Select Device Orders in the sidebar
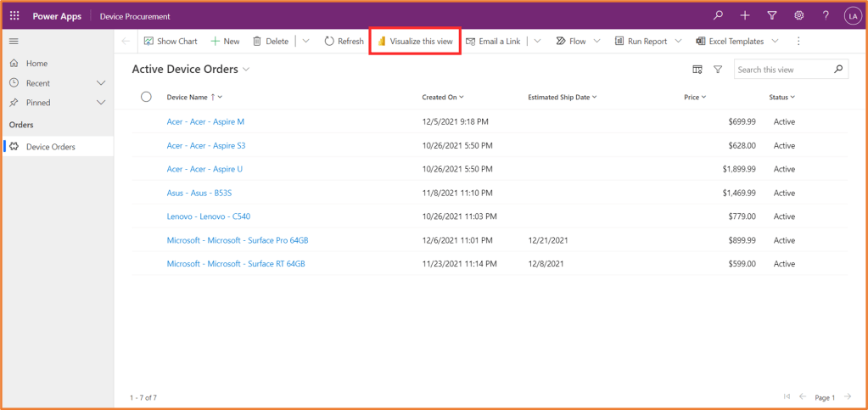 pyautogui.click(x=50, y=147)
